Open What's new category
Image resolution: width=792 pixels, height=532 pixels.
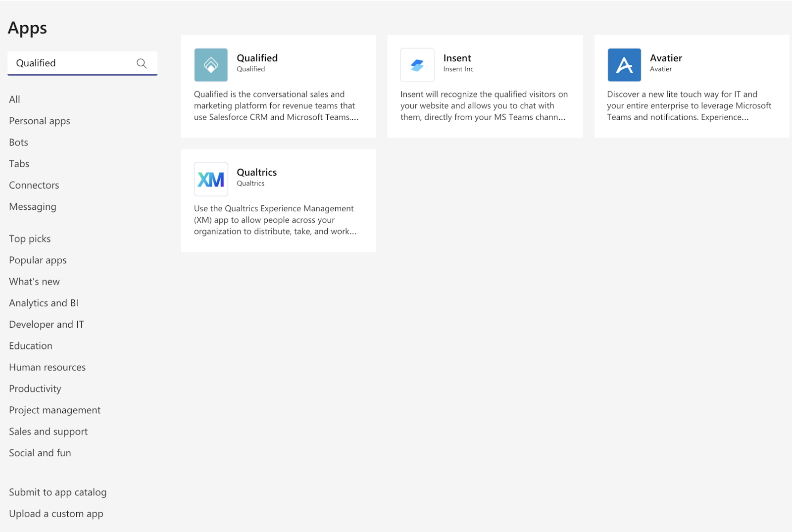34,282
